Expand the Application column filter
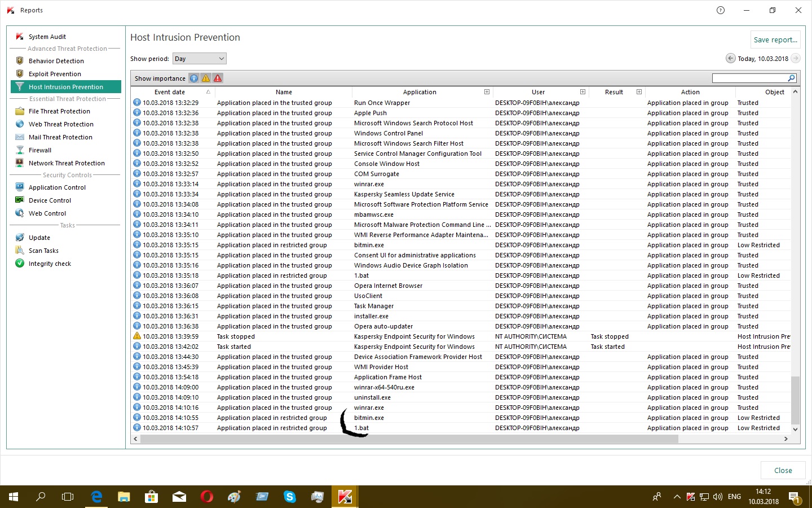Screen dimensions: 812x508 click(x=487, y=91)
